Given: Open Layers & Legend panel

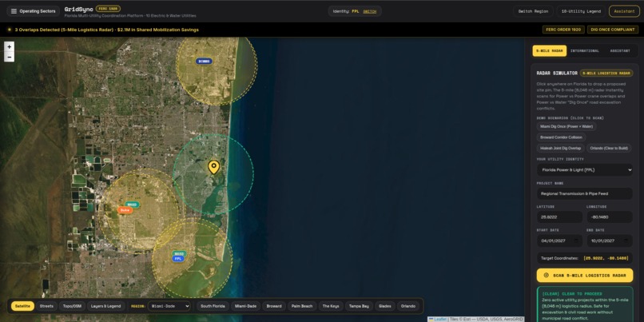Looking at the screenshot, I should coord(106,306).
